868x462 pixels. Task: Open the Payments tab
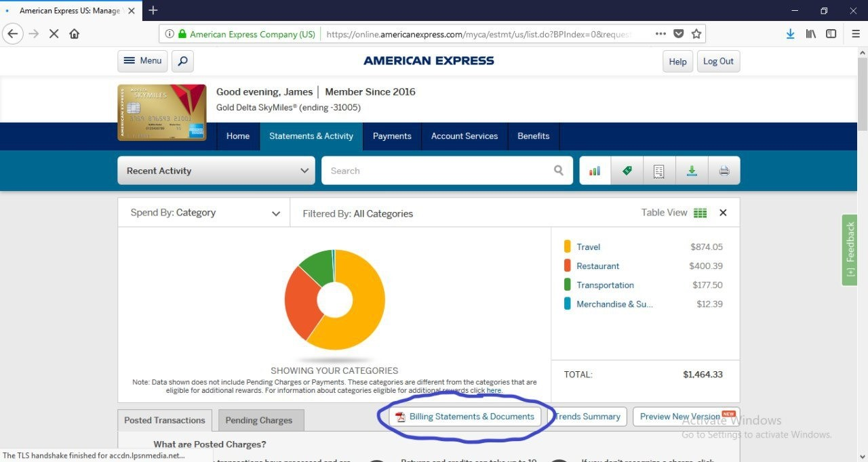(x=392, y=136)
